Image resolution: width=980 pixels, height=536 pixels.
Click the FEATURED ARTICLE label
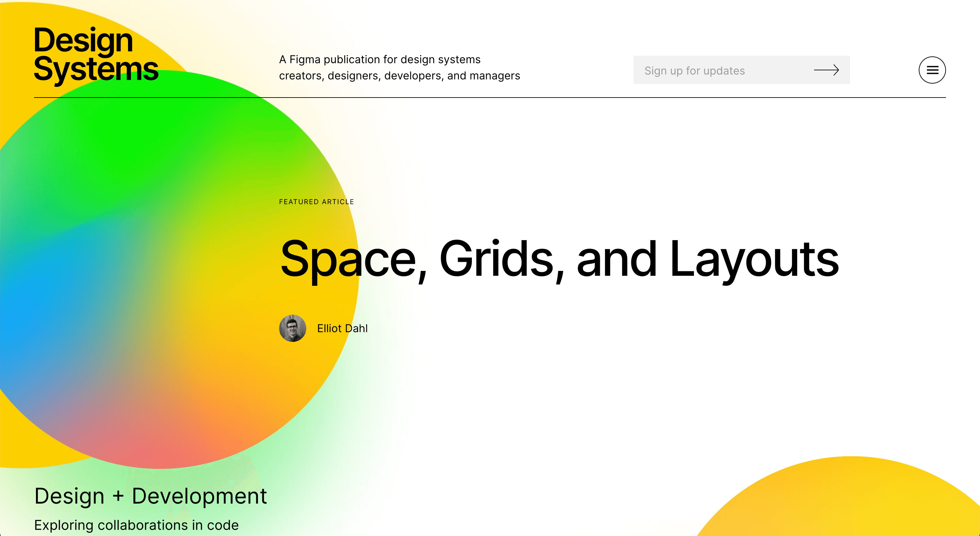coord(316,202)
